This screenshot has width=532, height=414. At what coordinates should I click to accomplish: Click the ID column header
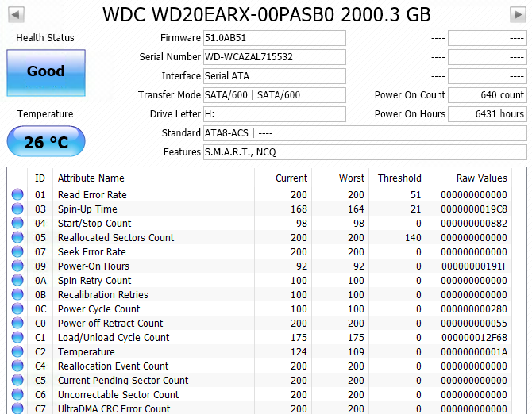(x=40, y=178)
